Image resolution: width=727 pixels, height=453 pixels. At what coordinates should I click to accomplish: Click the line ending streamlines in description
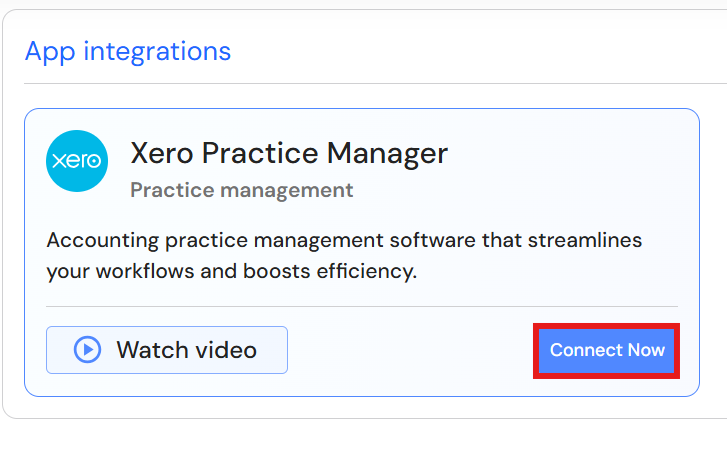(x=344, y=241)
